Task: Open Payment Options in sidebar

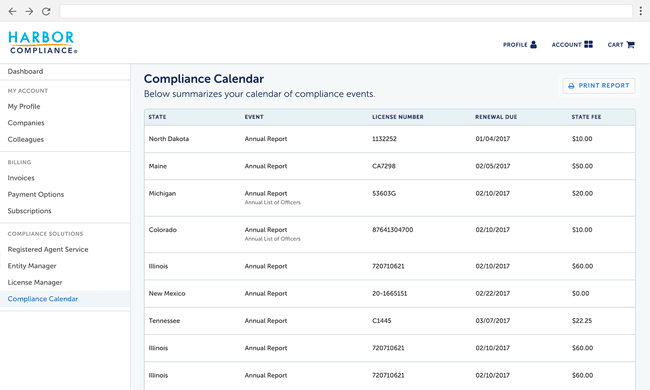Action: tap(36, 194)
